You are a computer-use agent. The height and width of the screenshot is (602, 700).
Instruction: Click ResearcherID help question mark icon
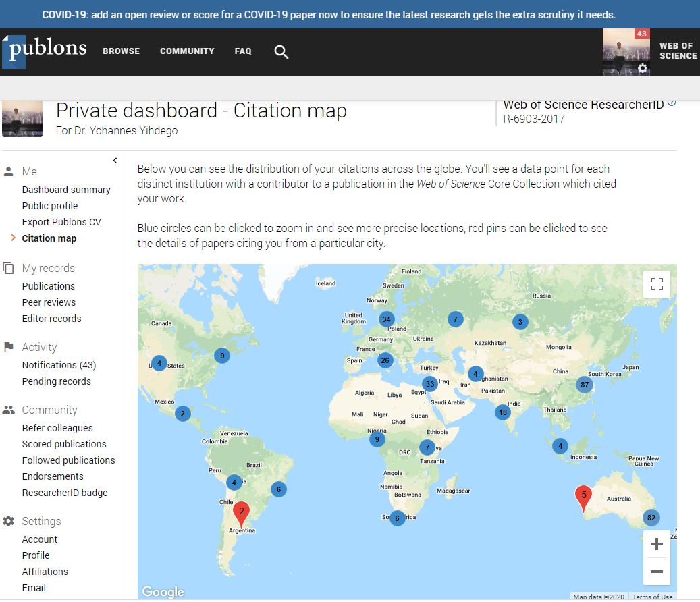(671, 103)
